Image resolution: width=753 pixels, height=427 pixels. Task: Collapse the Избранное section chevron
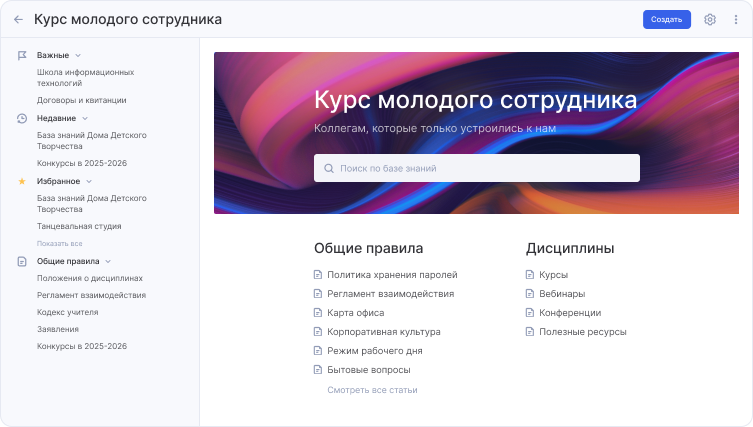(89, 181)
